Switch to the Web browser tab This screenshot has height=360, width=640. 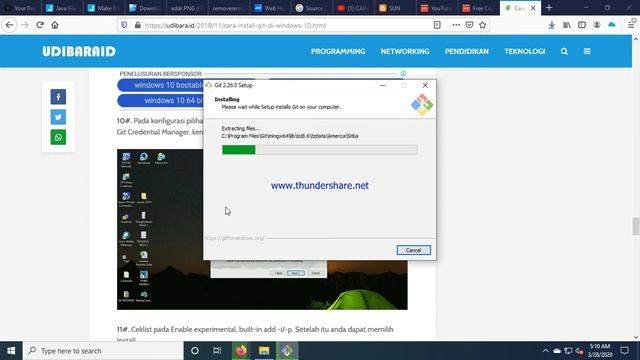click(x=269, y=8)
